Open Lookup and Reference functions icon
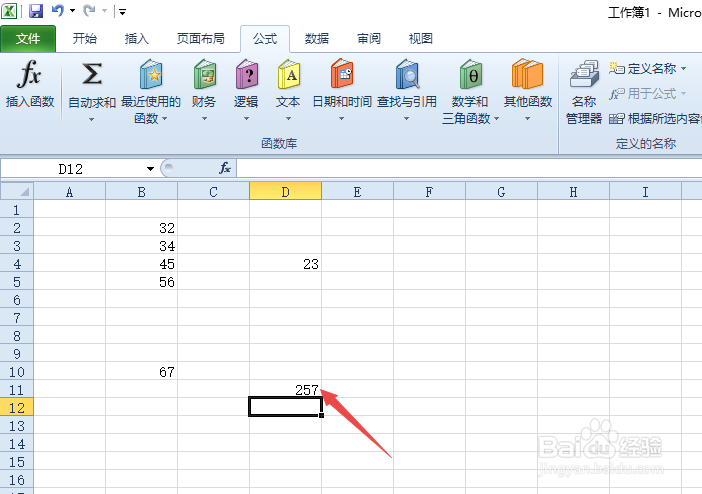702x494 pixels. [x=407, y=73]
